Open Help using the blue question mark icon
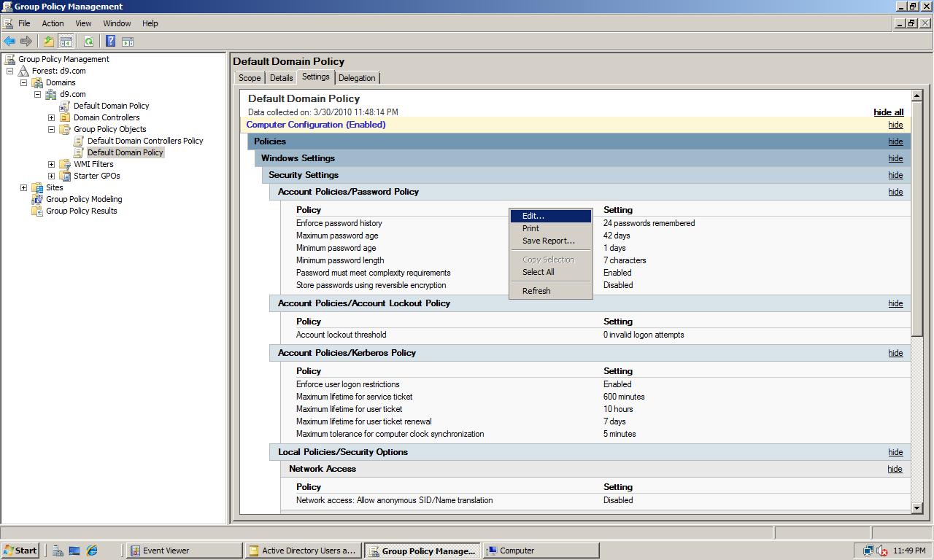This screenshot has width=934, height=560. tap(110, 42)
